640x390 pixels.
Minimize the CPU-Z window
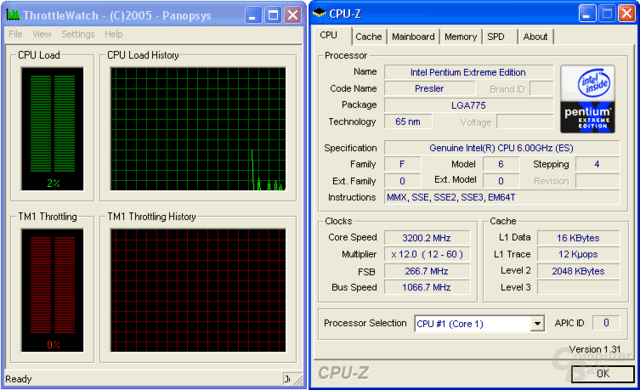pyautogui.click(x=587, y=14)
